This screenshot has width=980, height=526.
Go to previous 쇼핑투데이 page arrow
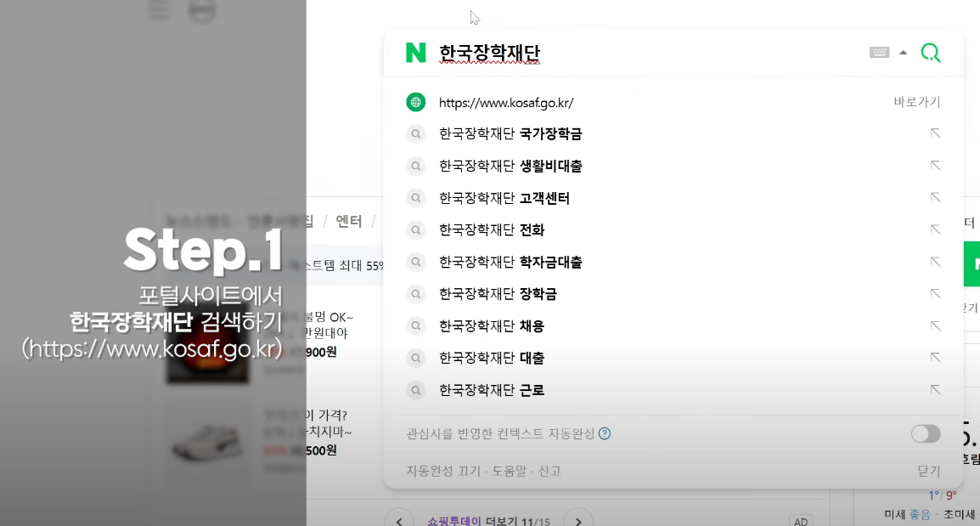399,520
